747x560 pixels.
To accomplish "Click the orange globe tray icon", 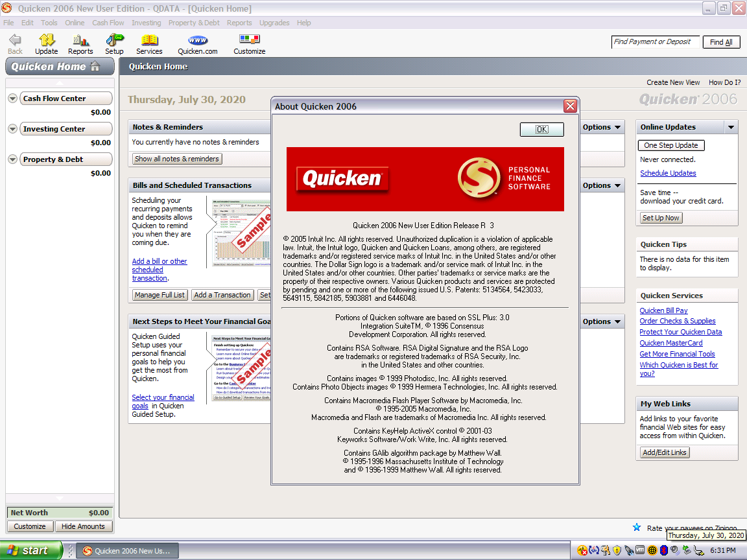I will pyautogui.click(x=652, y=550).
